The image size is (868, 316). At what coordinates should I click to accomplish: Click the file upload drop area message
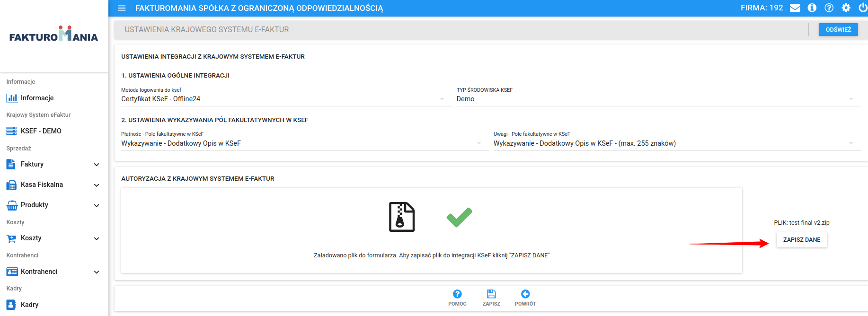click(x=432, y=255)
